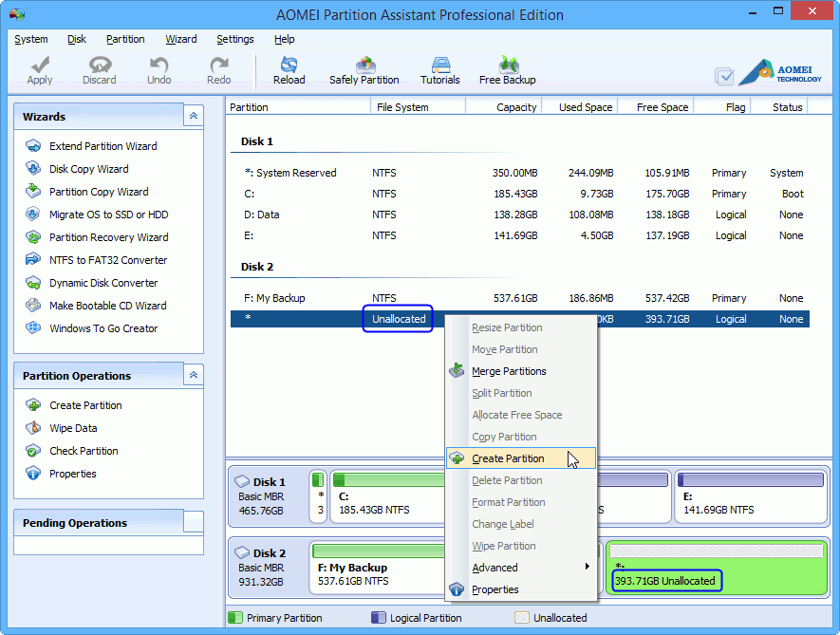Select the C: partition row in list
Image resolution: width=840 pixels, height=635 pixels.
pos(519,194)
